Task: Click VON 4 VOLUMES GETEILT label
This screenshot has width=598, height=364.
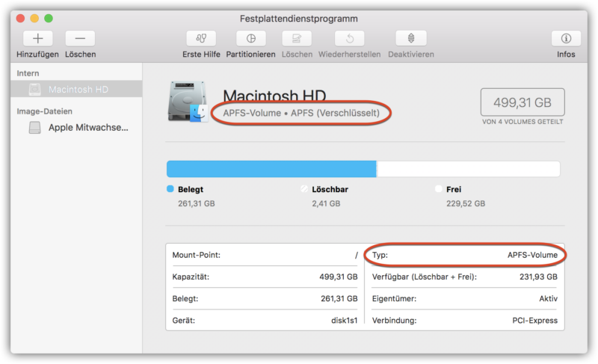Action: click(523, 122)
